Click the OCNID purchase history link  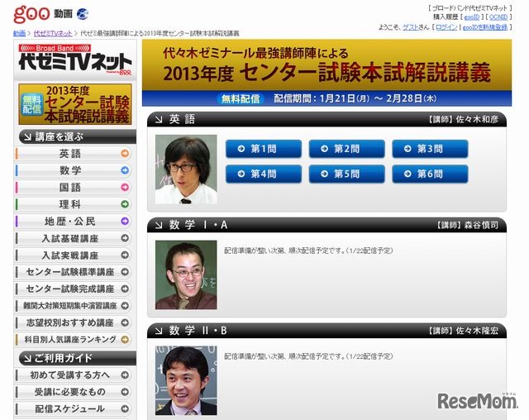pos(498,17)
